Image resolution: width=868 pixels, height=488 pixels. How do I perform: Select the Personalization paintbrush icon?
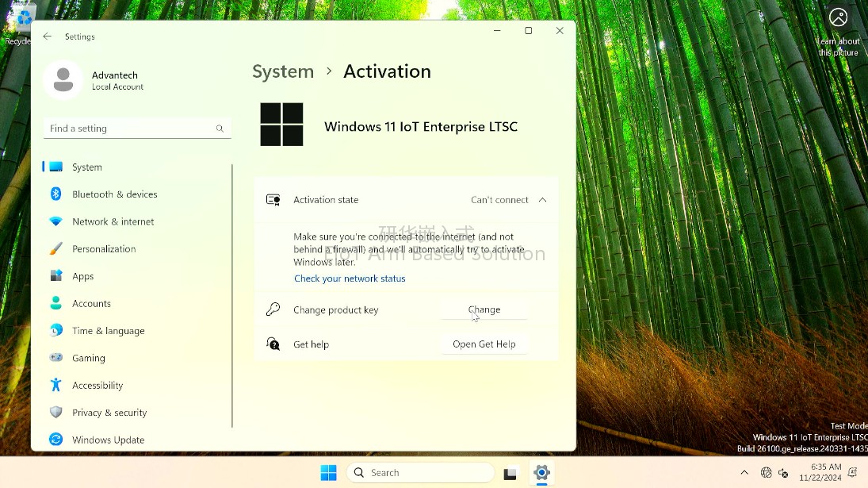coord(56,248)
